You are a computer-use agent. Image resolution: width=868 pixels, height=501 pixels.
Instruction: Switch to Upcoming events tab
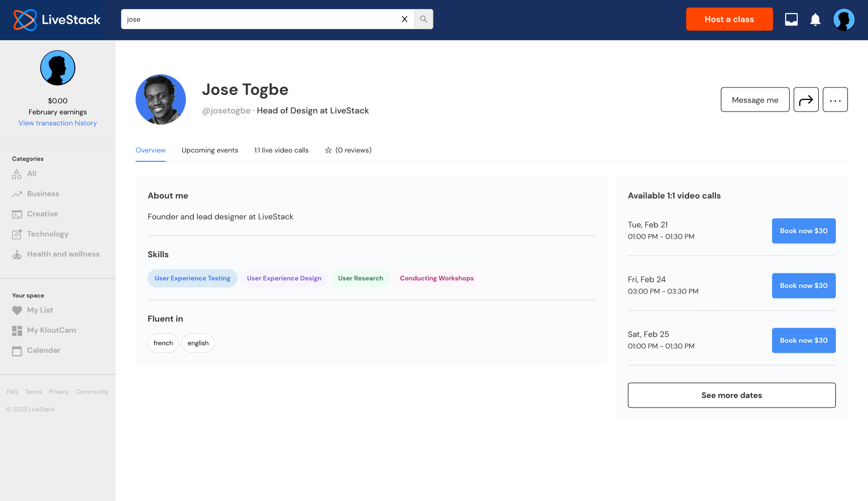[210, 150]
